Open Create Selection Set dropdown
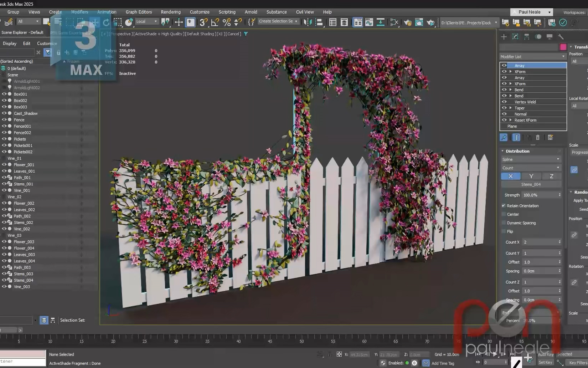The image size is (588, 368). coord(278,21)
